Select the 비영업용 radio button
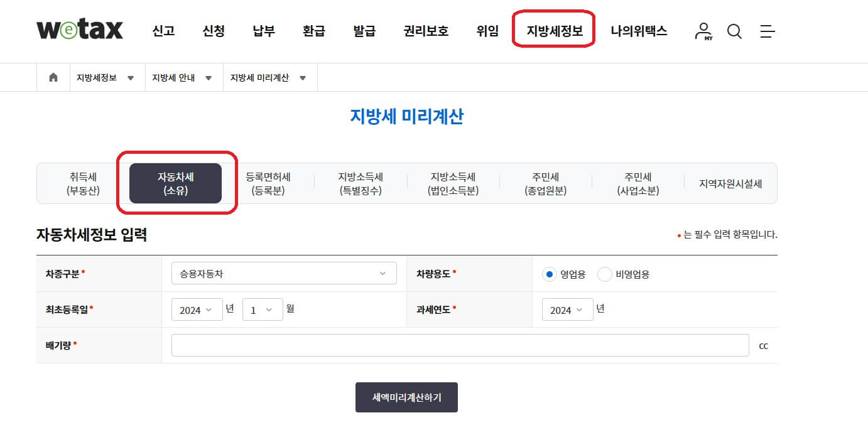 604,274
